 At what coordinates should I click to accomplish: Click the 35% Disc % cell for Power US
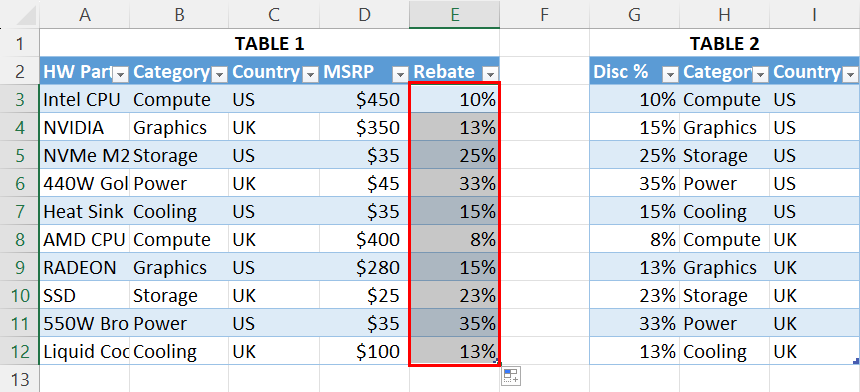click(635, 183)
